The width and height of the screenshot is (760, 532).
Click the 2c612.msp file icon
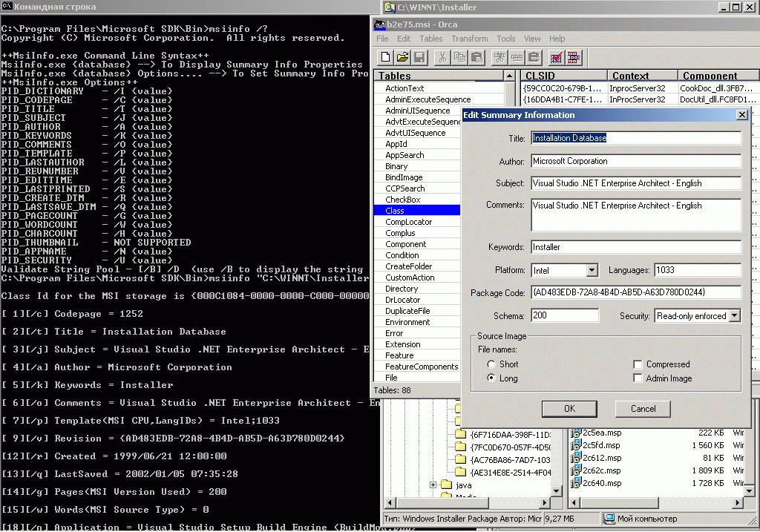point(575,459)
